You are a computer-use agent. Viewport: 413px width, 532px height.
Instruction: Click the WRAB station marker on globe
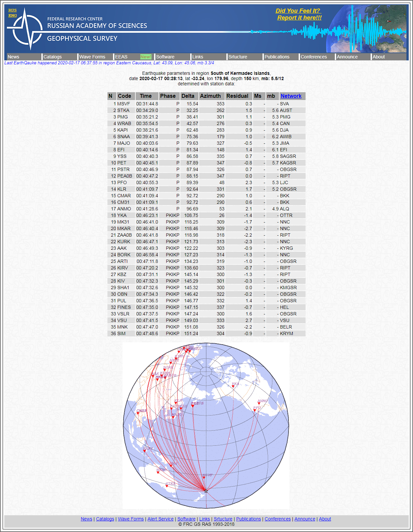158,473
